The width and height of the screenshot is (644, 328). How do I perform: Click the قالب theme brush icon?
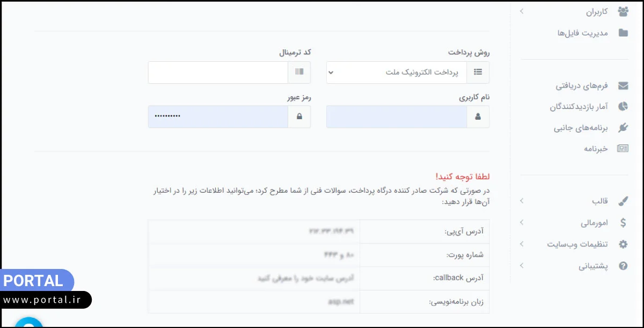[x=623, y=201]
